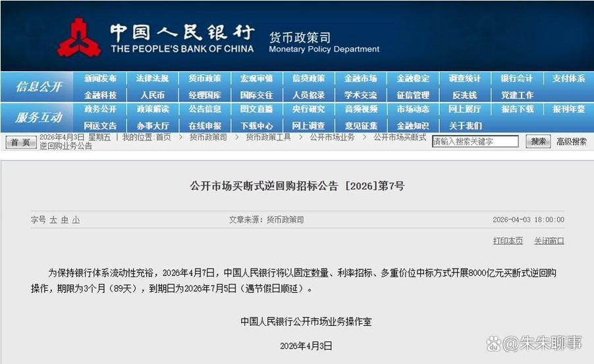594x364 pixels.
Task: Click the 信息公开 section header
Action: tap(39, 87)
